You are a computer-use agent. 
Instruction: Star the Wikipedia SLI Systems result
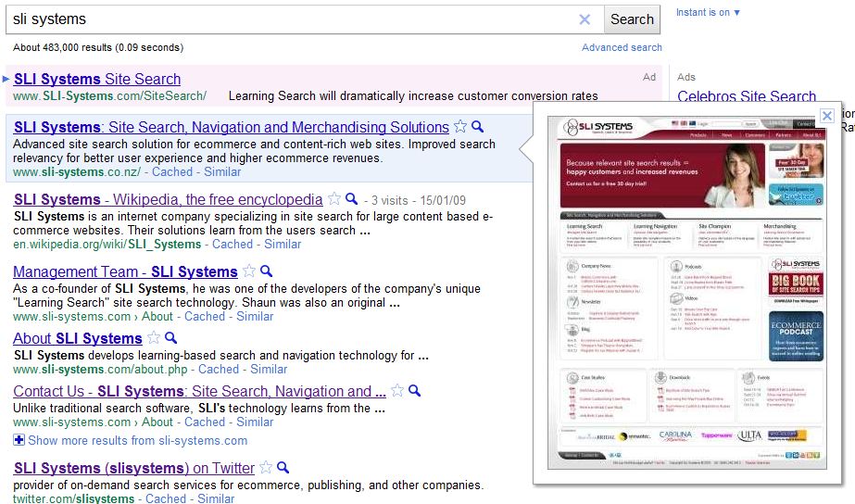334,199
